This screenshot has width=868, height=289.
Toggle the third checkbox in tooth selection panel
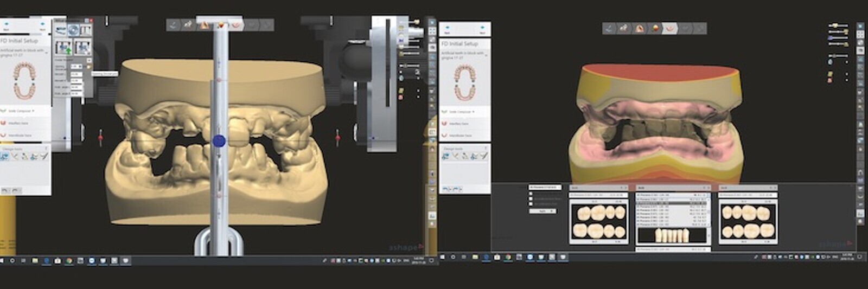(x=531, y=204)
